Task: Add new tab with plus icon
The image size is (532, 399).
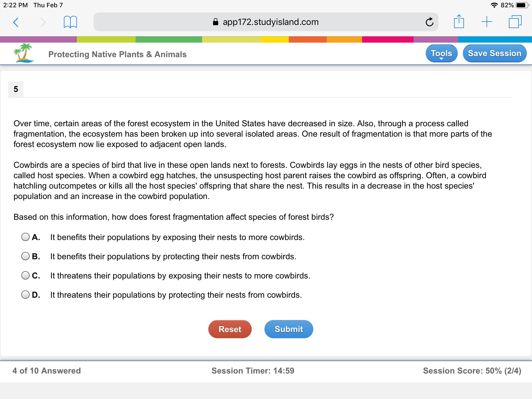Action: [x=487, y=22]
